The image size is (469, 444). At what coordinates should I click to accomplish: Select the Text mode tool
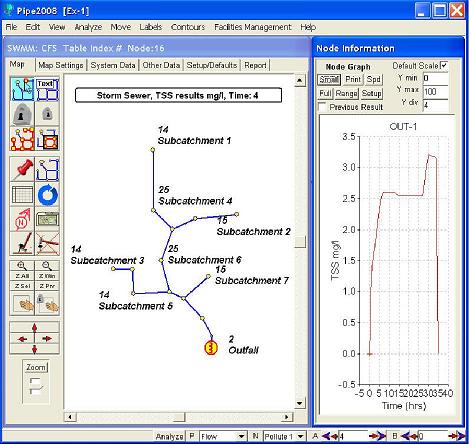click(48, 89)
